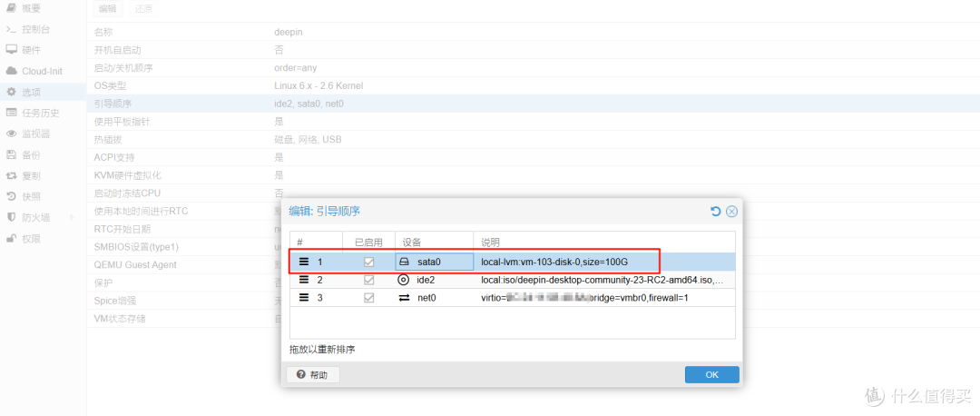Click the 备份 floppy disk icon

click(x=11, y=154)
